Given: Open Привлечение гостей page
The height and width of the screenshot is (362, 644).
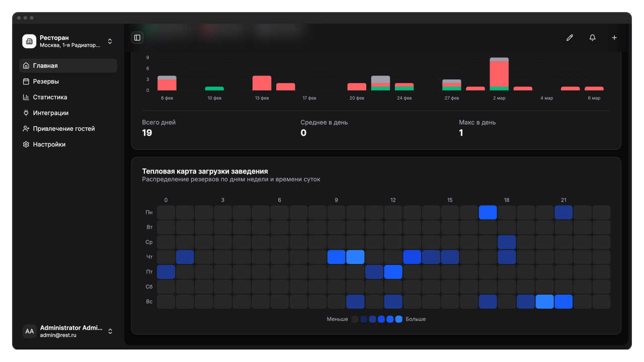Looking at the screenshot, I should pyautogui.click(x=64, y=129).
